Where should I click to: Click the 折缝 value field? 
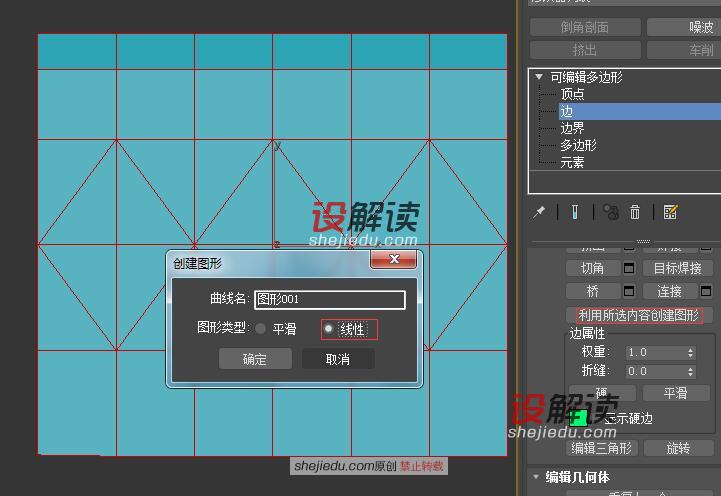pyautogui.click(x=656, y=371)
